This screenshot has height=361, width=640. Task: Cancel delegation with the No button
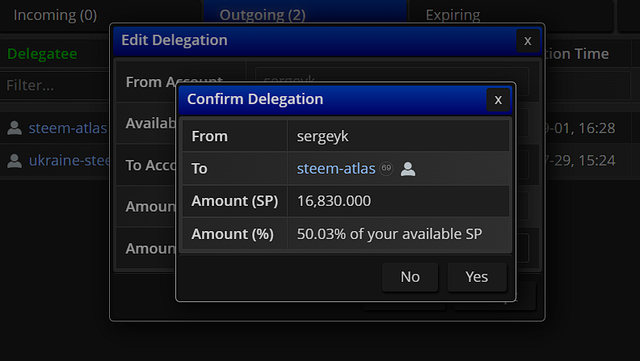coord(410,277)
